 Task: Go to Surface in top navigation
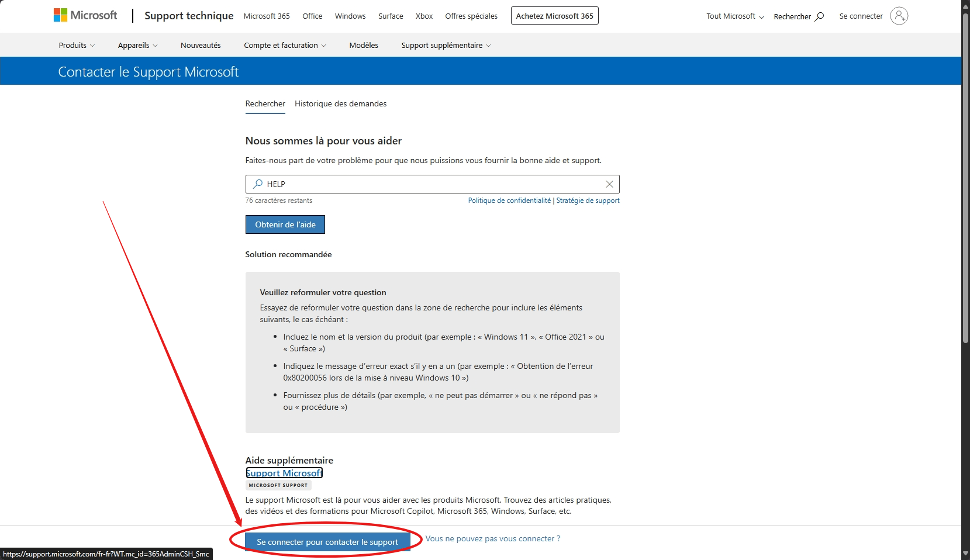pyautogui.click(x=391, y=16)
